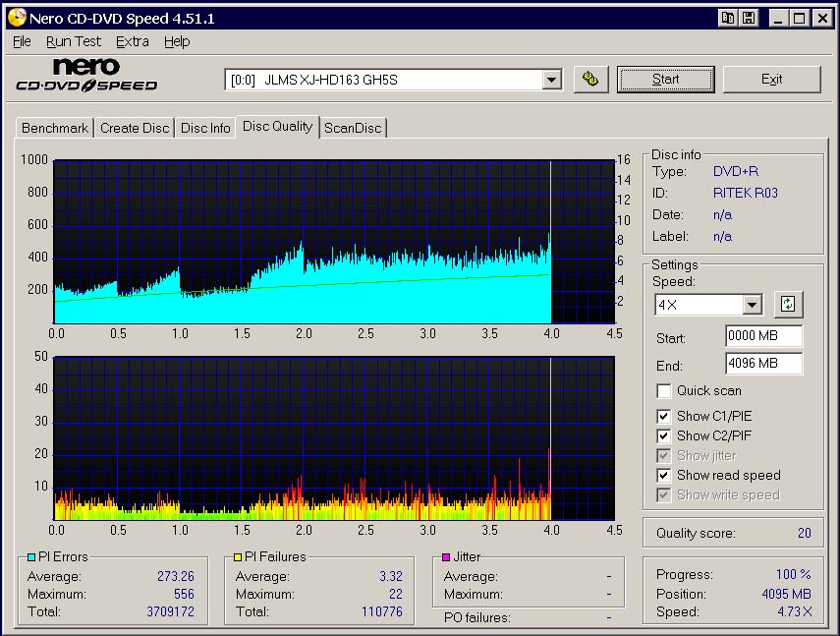840x636 pixels.
Task: Click the disc type DVD+R
Action: pos(736,171)
